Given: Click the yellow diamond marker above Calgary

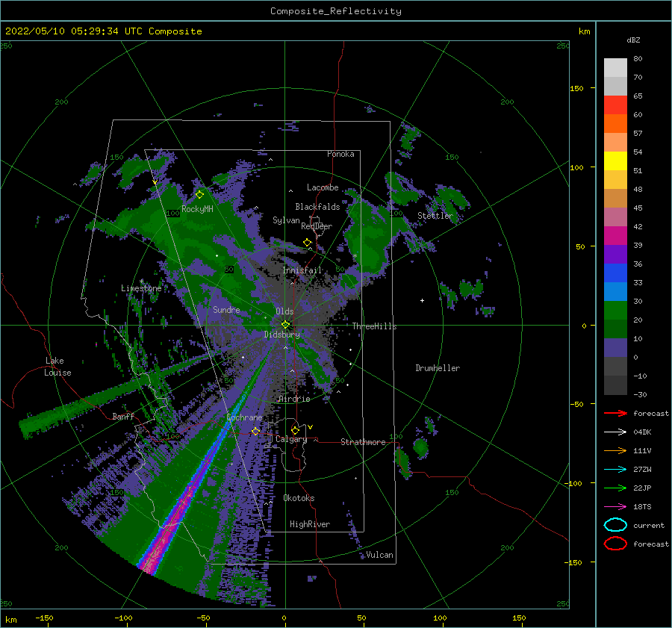Looking at the screenshot, I should [x=295, y=430].
